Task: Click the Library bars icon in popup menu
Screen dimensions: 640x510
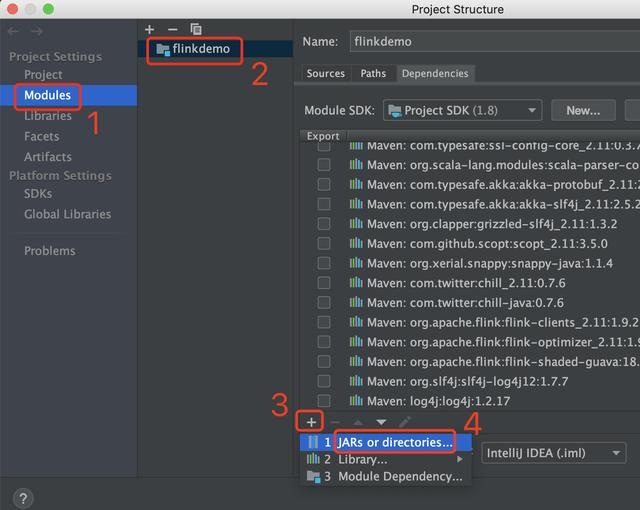Action: coord(313,459)
